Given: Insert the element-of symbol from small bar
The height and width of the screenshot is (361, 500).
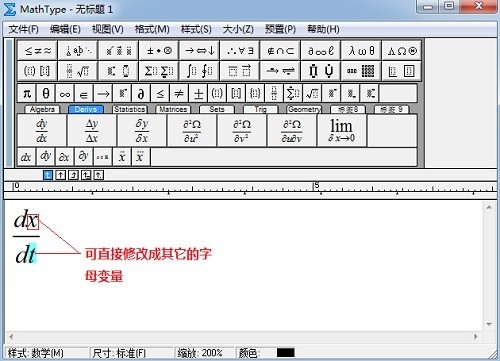Looking at the screenshot, I should click(x=84, y=94).
